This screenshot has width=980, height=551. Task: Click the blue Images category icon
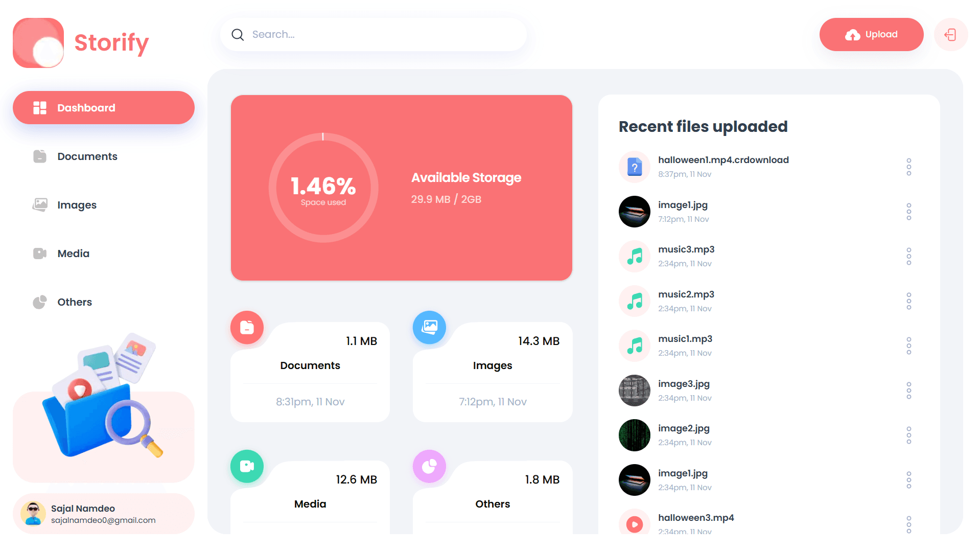(429, 328)
